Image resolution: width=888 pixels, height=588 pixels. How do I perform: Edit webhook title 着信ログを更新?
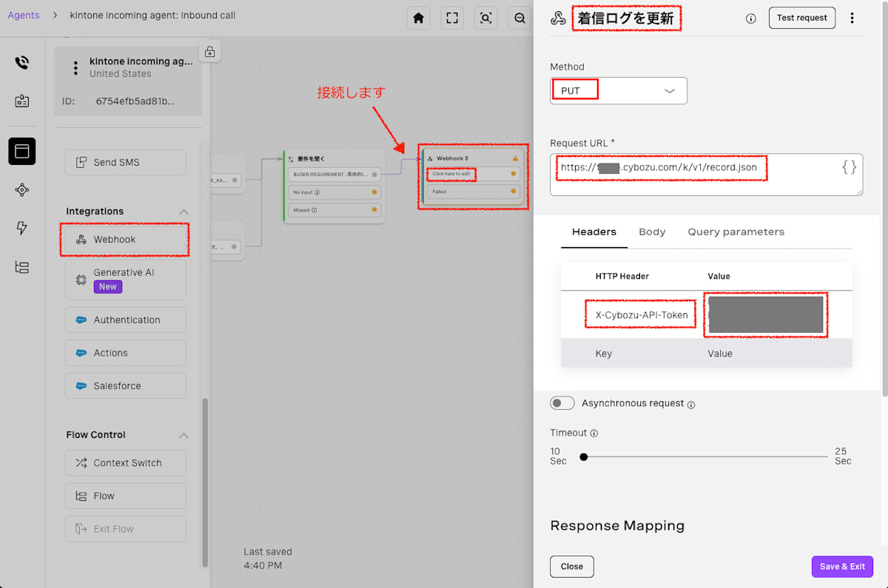coord(626,18)
